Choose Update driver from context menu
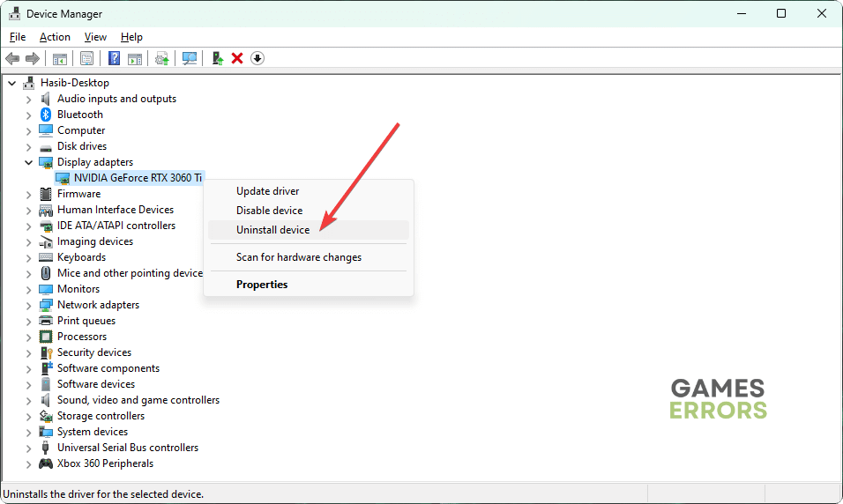The image size is (843, 504). 308,191
